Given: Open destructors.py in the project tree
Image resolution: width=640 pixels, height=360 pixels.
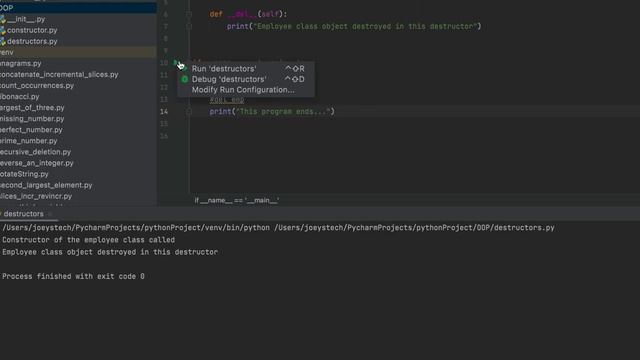Looking at the screenshot, I should click(x=32, y=41).
